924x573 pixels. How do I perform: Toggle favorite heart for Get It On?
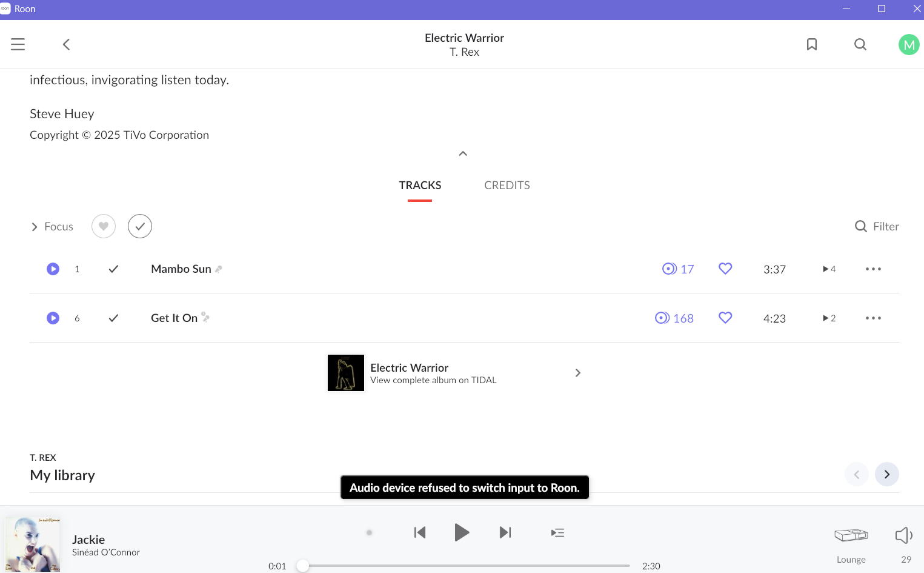[725, 318]
